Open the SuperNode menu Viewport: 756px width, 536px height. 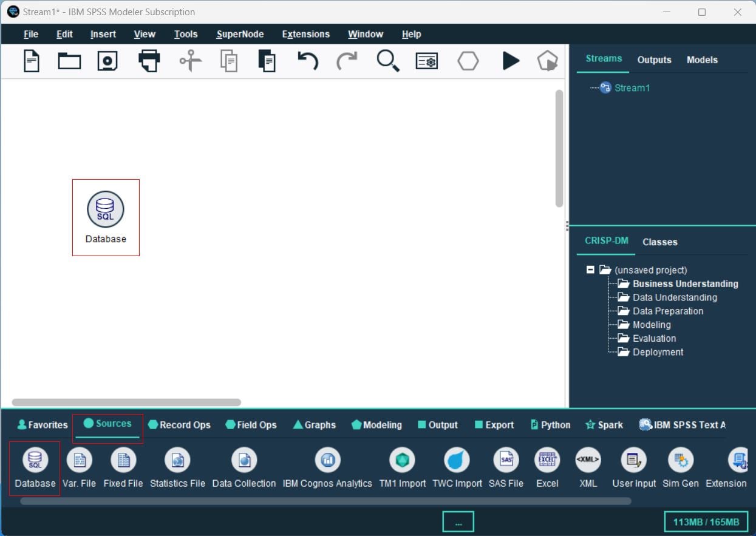click(x=240, y=35)
